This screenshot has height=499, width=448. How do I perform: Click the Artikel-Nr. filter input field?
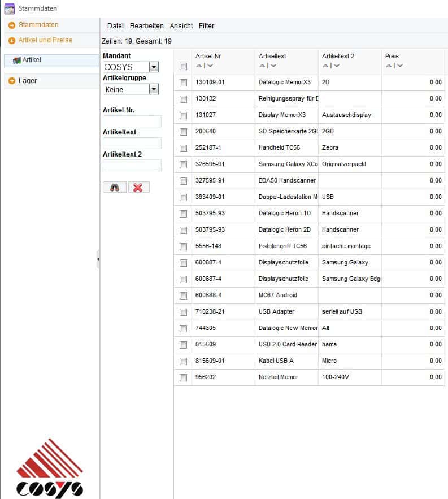(x=132, y=122)
